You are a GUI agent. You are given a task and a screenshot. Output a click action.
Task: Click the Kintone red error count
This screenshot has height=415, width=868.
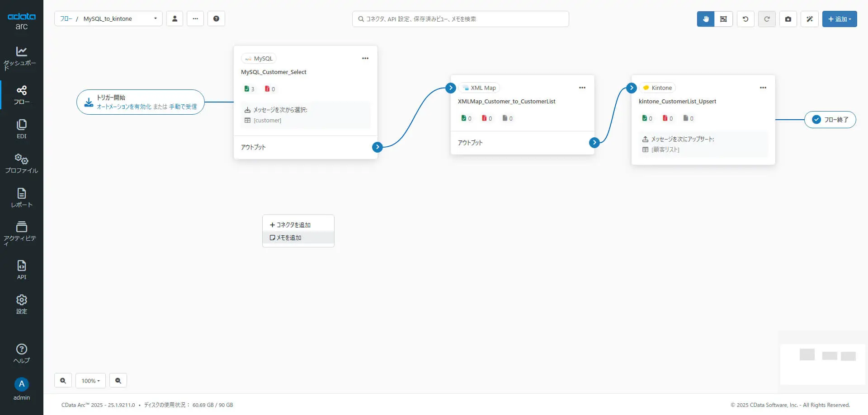click(668, 118)
